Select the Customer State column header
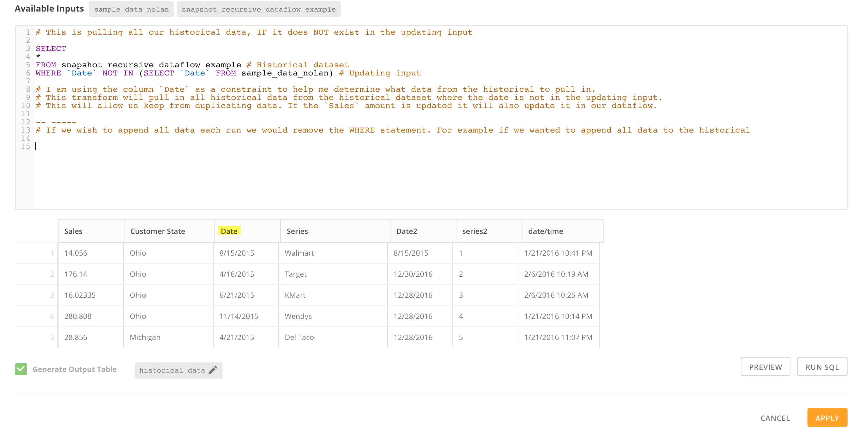The height and width of the screenshot is (429, 868). (x=157, y=231)
